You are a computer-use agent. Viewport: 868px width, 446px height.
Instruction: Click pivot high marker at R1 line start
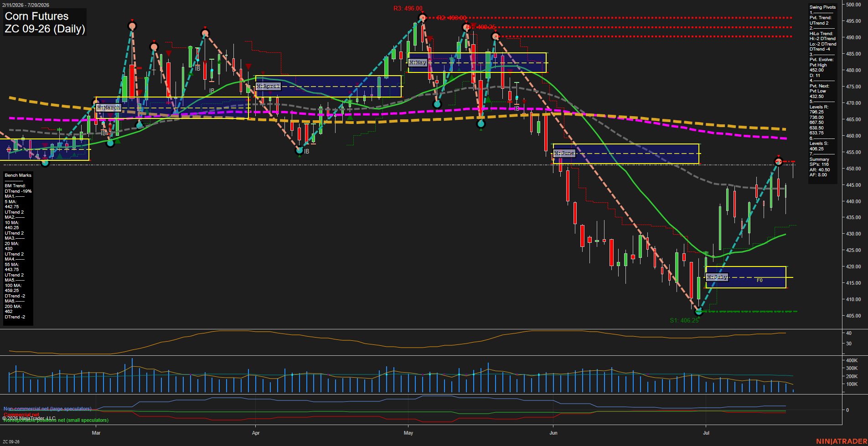(x=495, y=36)
